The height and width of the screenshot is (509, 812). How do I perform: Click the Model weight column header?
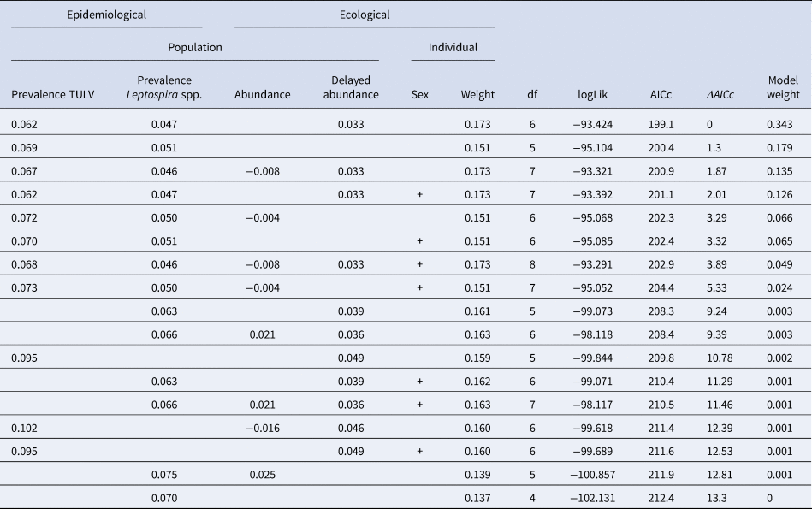(x=783, y=87)
